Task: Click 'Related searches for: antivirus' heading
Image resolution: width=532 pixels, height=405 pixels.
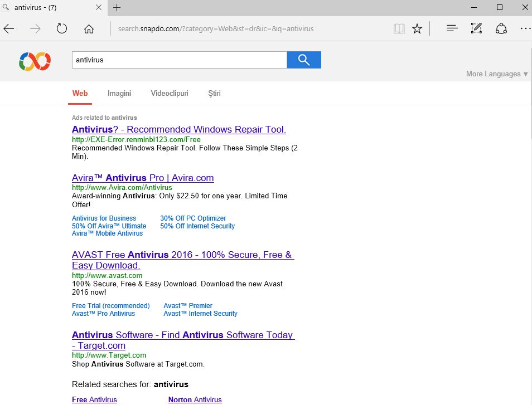Action: click(130, 384)
